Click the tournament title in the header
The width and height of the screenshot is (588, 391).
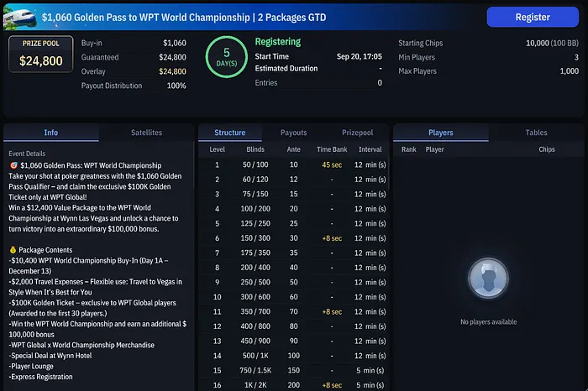coord(184,18)
